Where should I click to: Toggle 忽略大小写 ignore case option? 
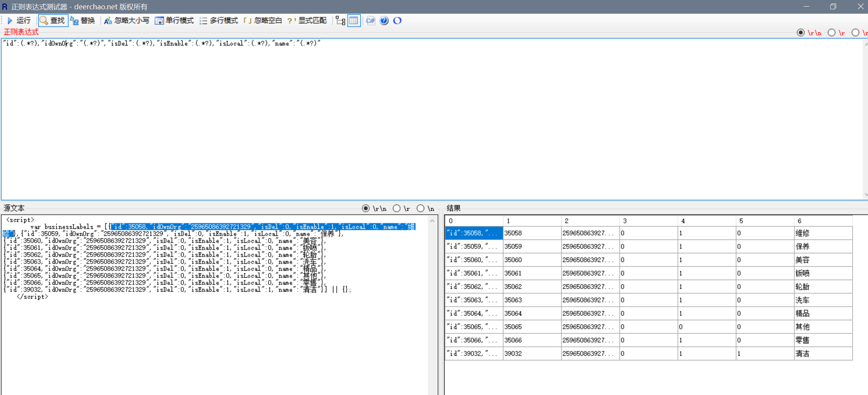tap(127, 21)
